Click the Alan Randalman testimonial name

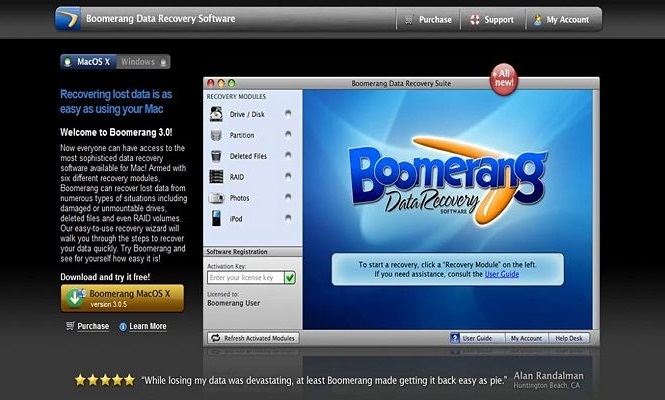tap(548, 375)
